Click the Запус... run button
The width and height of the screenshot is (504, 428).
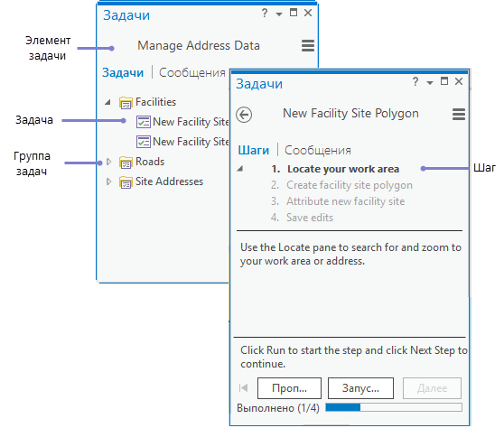360,388
